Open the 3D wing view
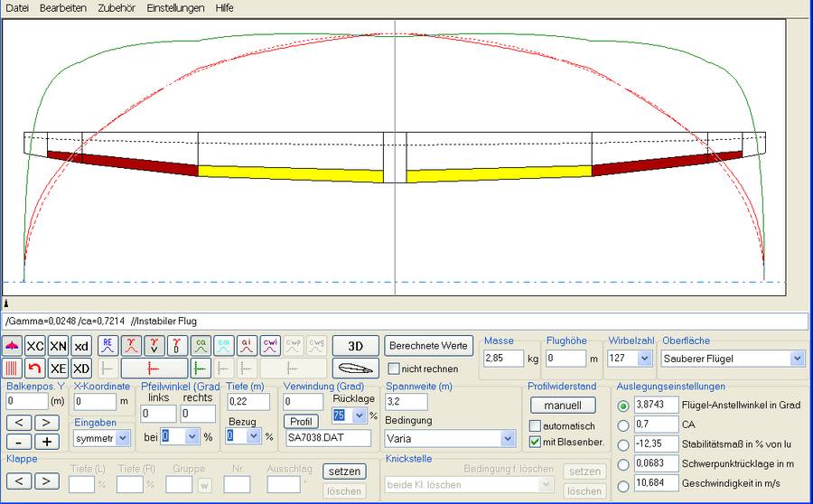813x504 pixels. [355, 346]
